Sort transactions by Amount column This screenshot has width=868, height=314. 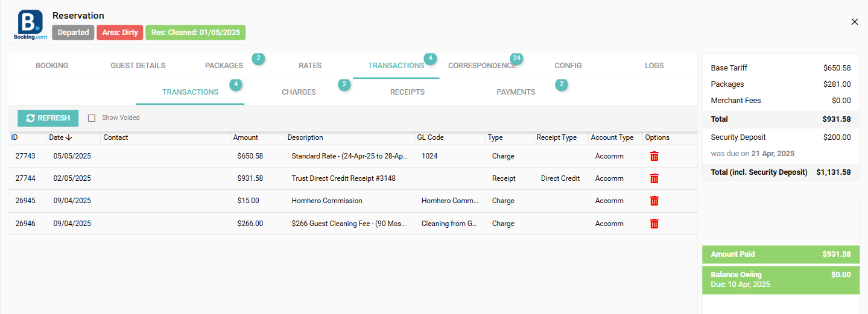click(x=246, y=137)
